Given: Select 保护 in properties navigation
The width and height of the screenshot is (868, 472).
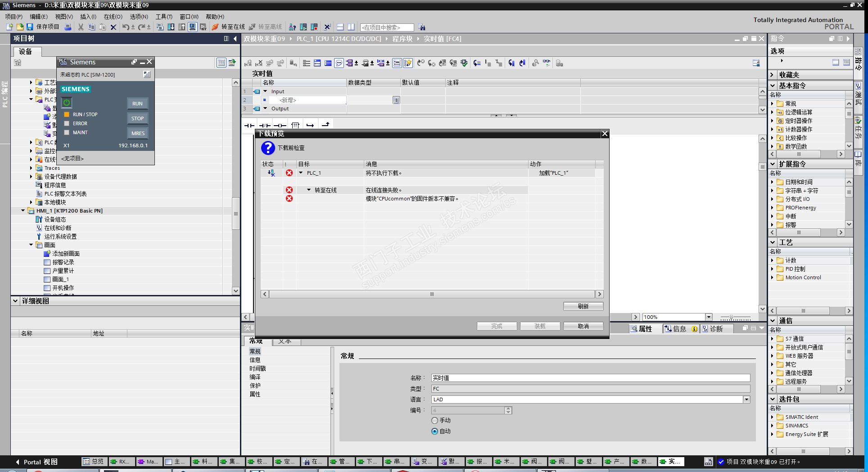Looking at the screenshot, I should pos(255,386).
